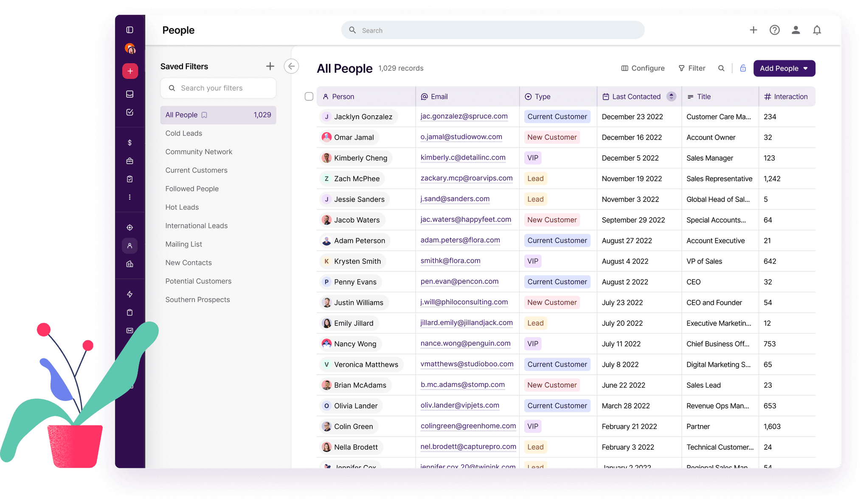Select the Mailing List filter
Viewport: 866px width, 504px height.
(x=183, y=244)
